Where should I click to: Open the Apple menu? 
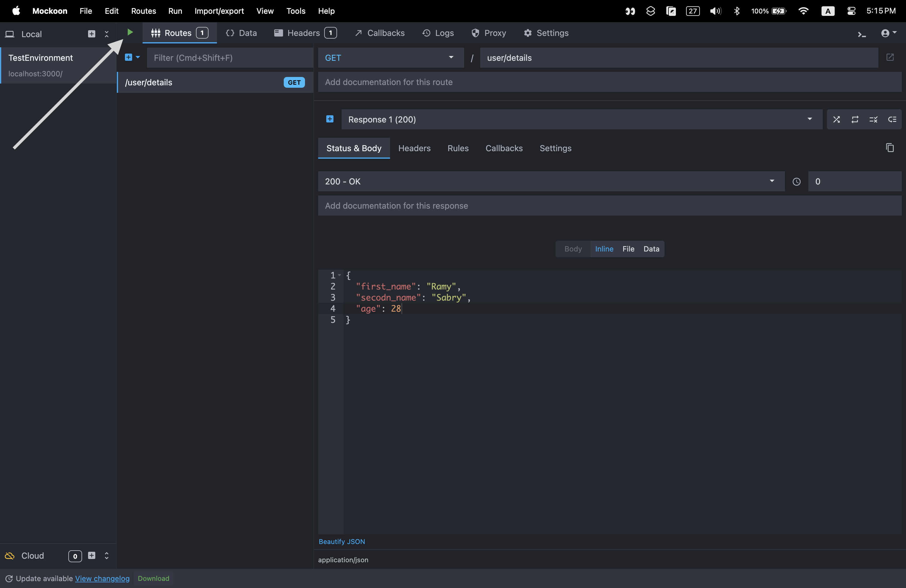(x=16, y=11)
